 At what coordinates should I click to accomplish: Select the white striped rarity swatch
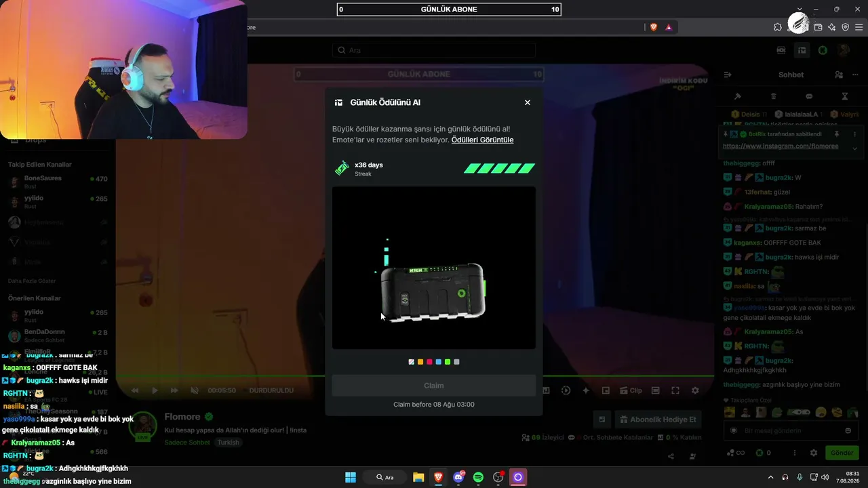pos(411,362)
